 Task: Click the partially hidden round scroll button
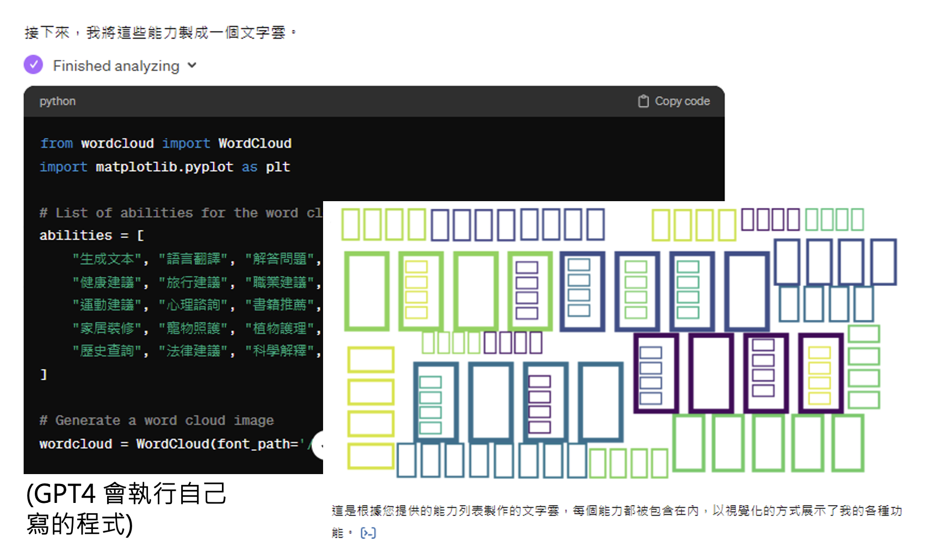(x=318, y=445)
